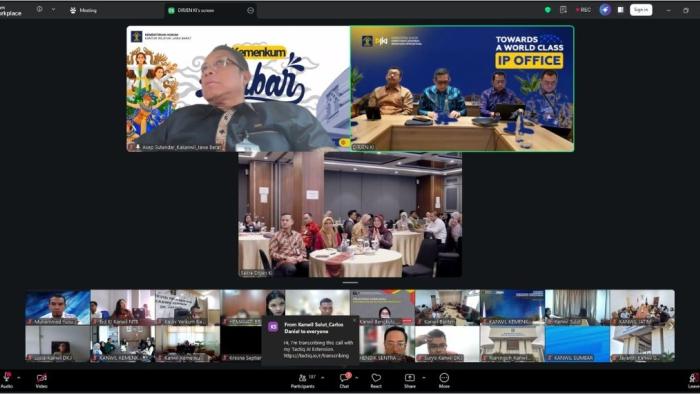Select the Kresna Septian participant thumbnail
Image resolution: width=700 pixels, height=394 pixels.
click(x=241, y=344)
